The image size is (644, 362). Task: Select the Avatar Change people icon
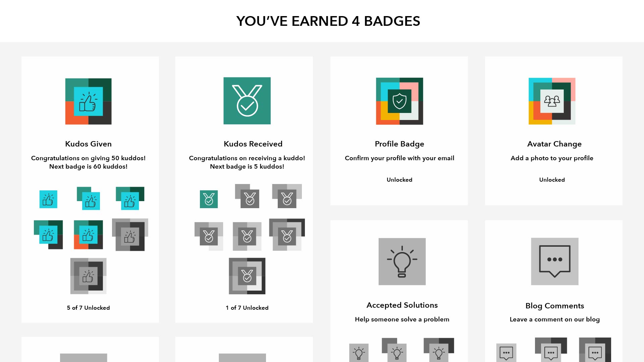[552, 101]
